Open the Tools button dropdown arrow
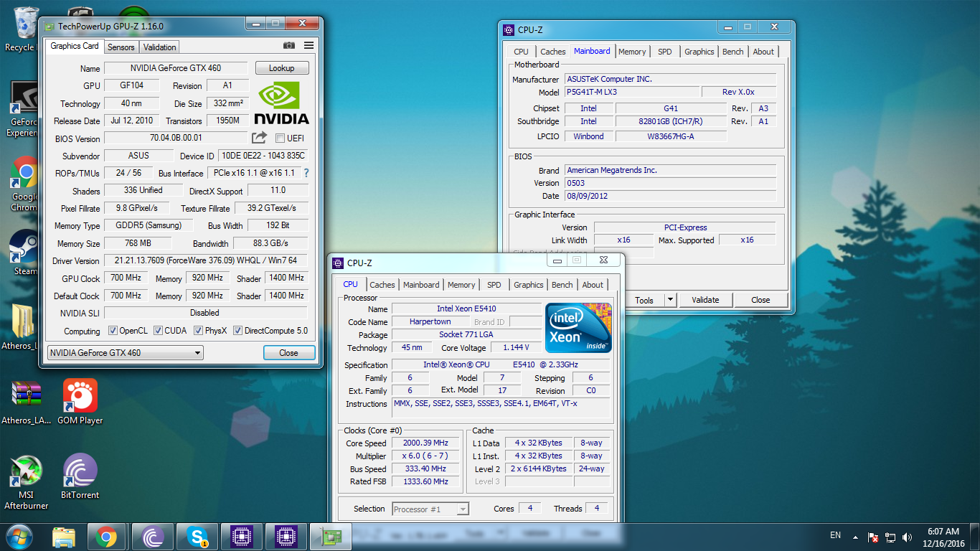The height and width of the screenshot is (551, 980). 670,300
